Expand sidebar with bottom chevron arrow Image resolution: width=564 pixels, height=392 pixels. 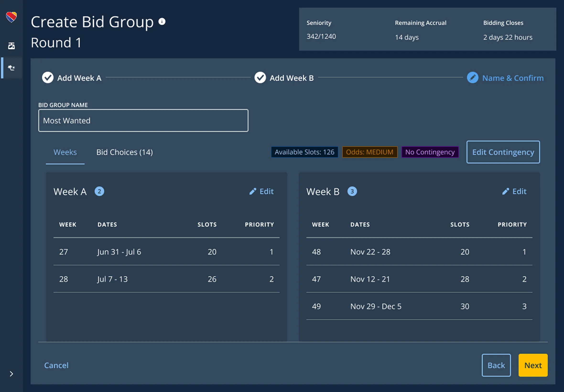tap(11, 374)
